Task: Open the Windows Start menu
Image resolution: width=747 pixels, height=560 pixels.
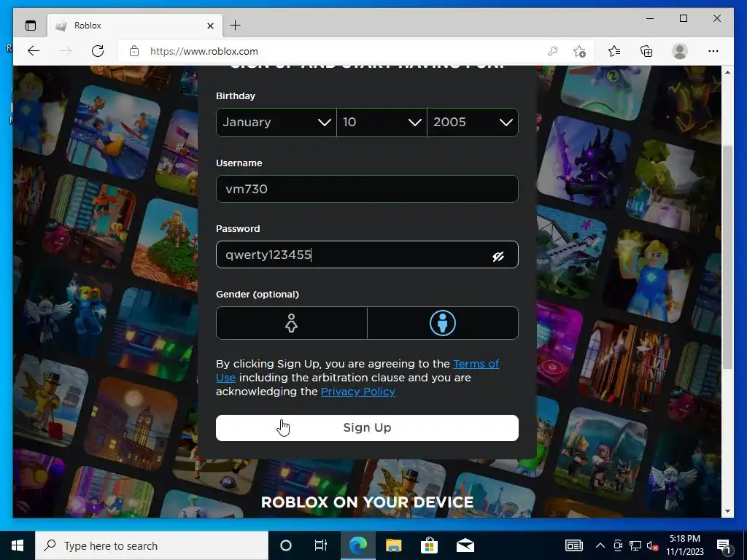Action: (x=18, y=545)
